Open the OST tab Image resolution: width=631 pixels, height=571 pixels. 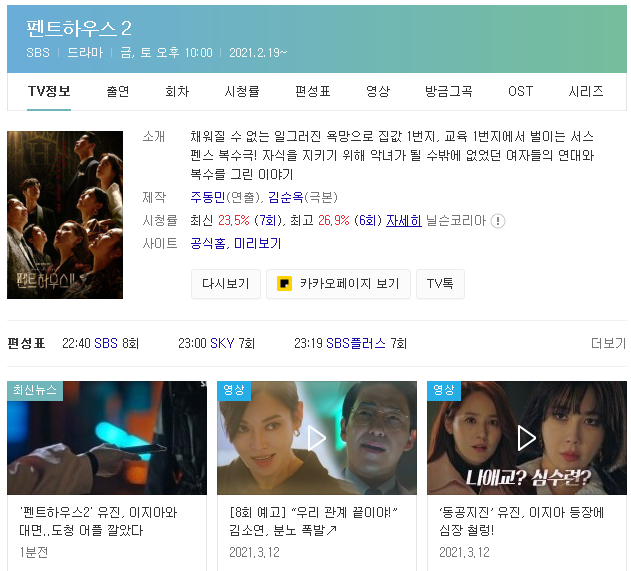pos(520,91)
